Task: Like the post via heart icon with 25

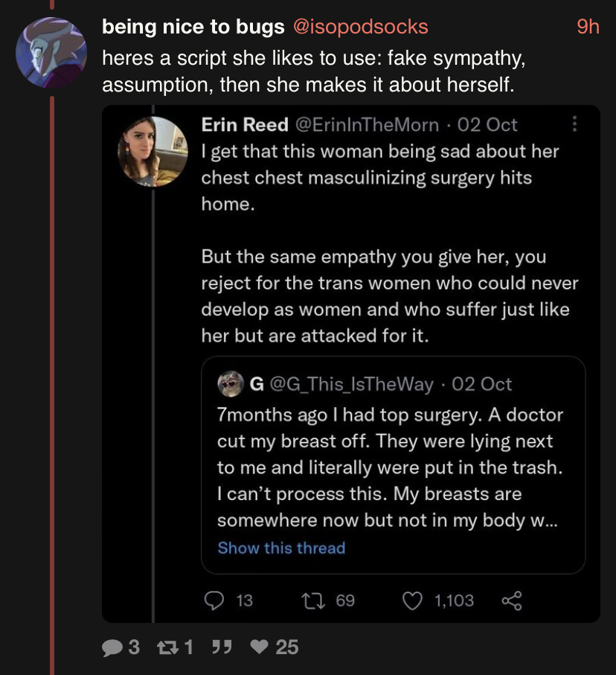Action: [x=258, y=647]
